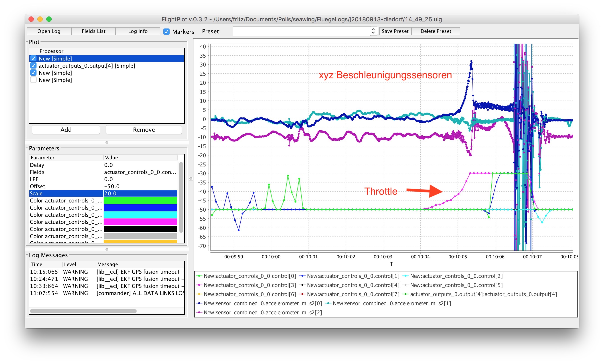Viewport: 604px width, 364px height.
Task: Click the green color swatch
Action: coord(140,200)
